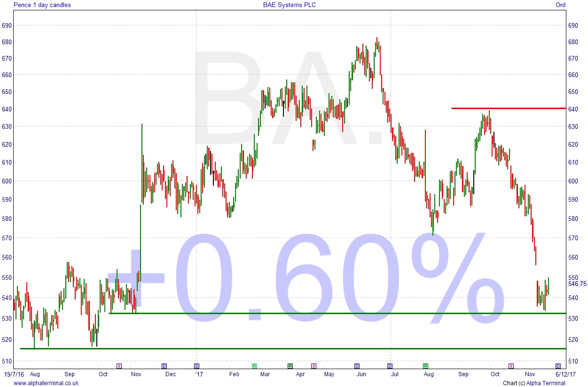This screenshot has width=588, height=387.
Task: Select the red resistance line at 640
Action: 509,109
